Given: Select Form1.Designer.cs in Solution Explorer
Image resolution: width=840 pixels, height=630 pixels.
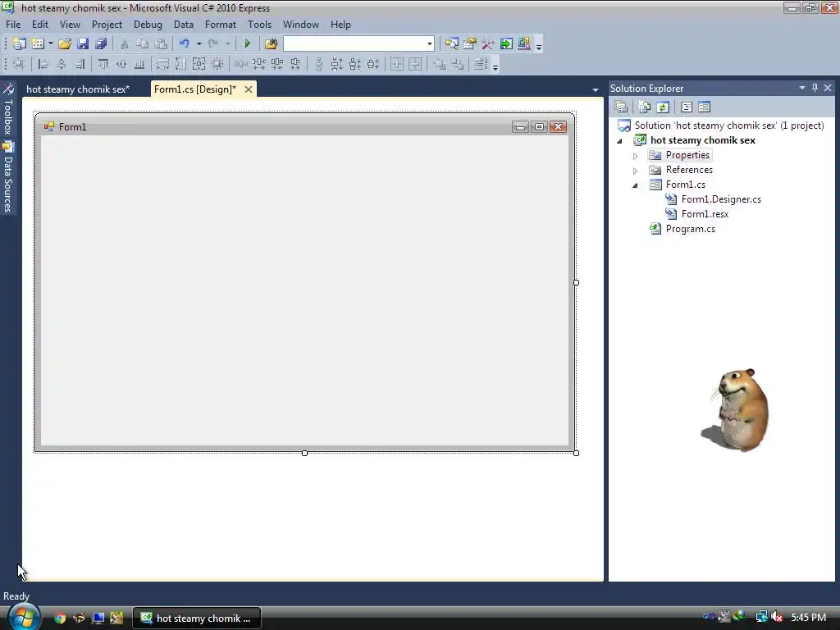Looking at the screenshot, I should coord(713,199).
